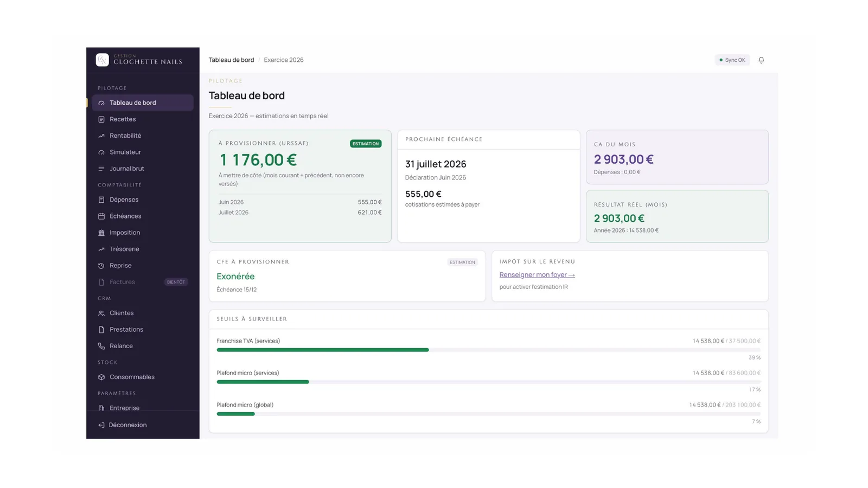The height and width of the screenshot is (488, 868).
Task: Navigate to Échéances
Action: coord(143,216)
